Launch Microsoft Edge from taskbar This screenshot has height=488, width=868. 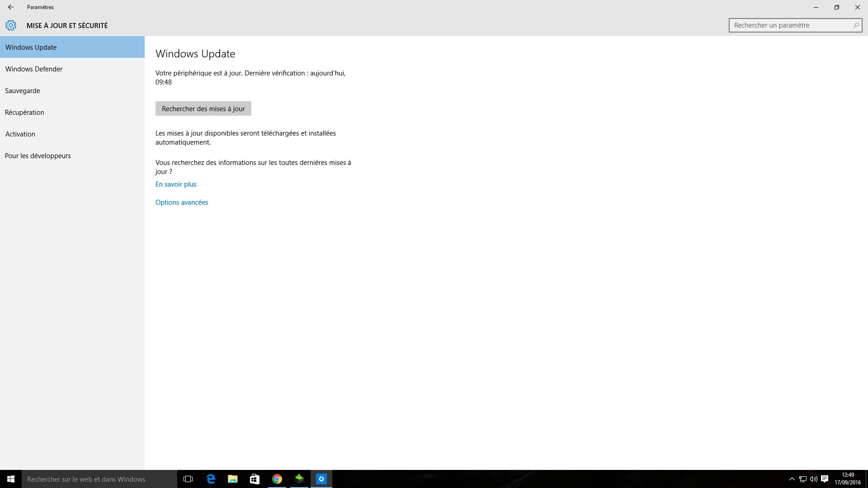[x=211, y=479]
